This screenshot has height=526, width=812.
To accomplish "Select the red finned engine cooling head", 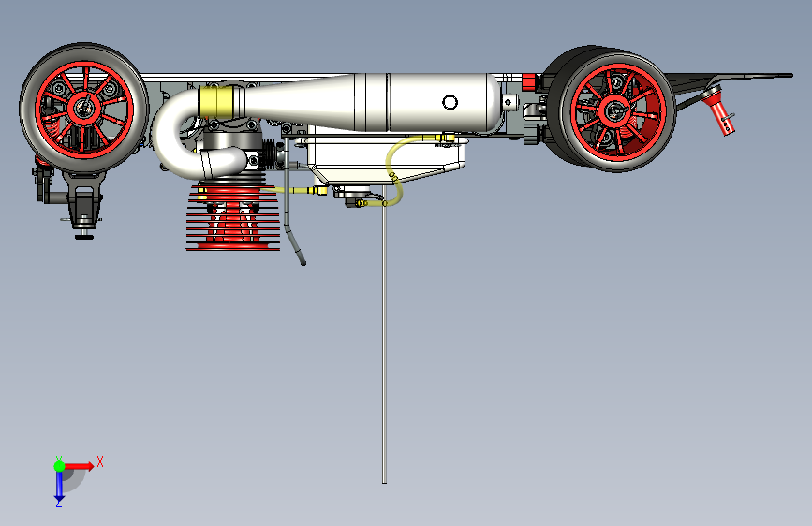I will click(x=233, y=218).
